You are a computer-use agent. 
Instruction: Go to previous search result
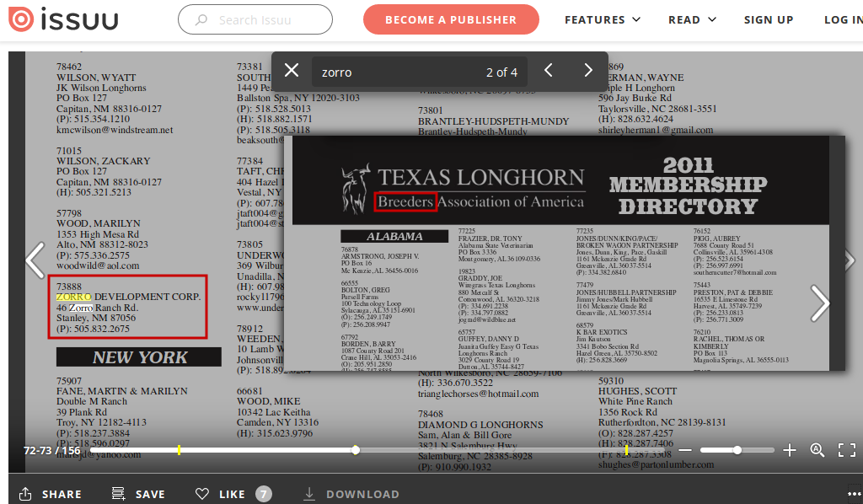click(x=548, y=71)
